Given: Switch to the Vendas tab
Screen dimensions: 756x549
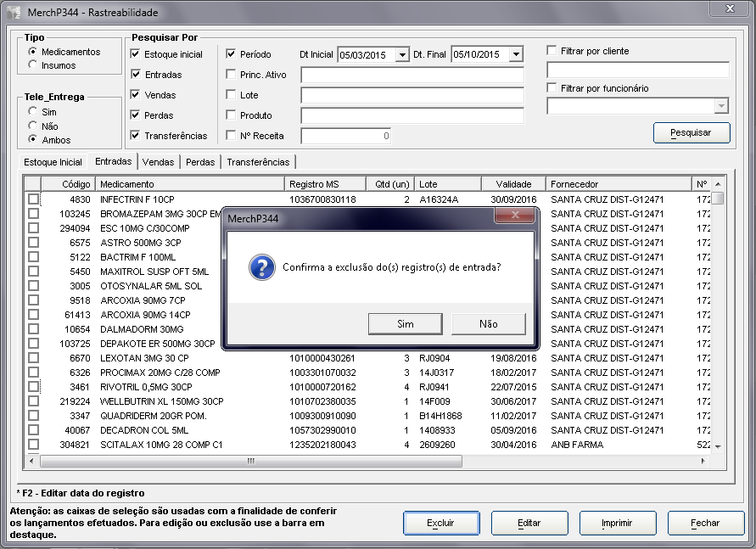Looking at the screenshot, I should [158, 162].
